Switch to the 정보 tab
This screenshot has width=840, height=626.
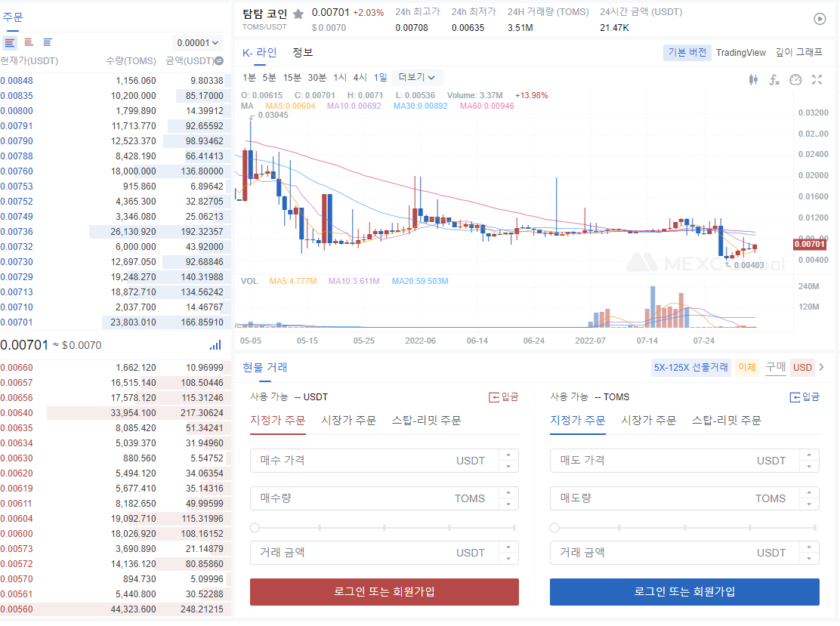(x=303, y=52)
